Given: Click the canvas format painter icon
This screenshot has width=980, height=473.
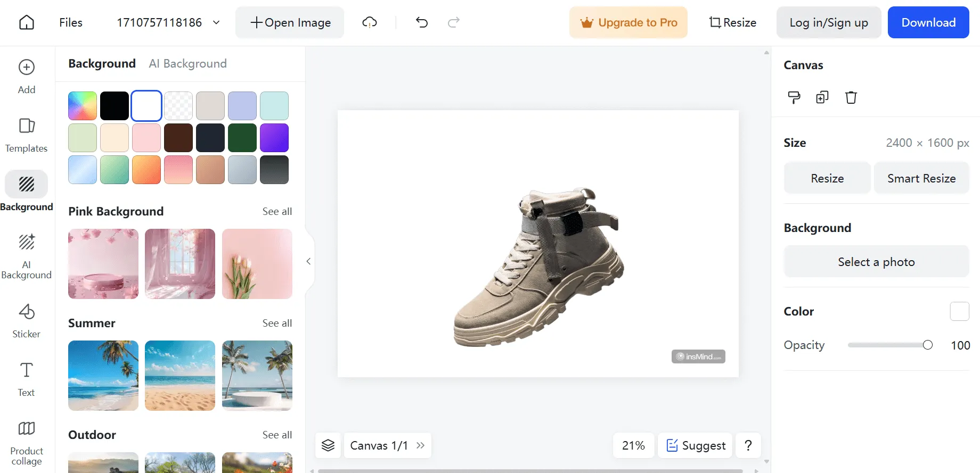Looking at the screenshot, I should point(794,97).
